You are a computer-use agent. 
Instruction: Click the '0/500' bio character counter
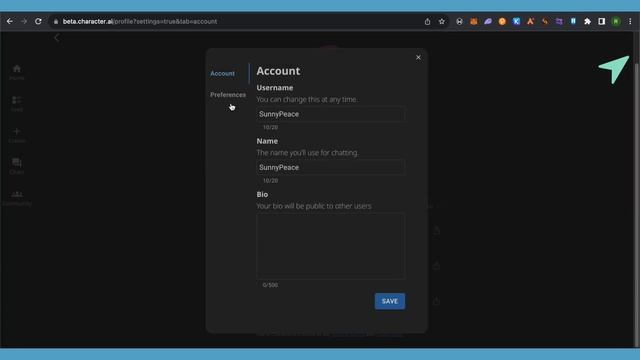click(x=270, y=285)
